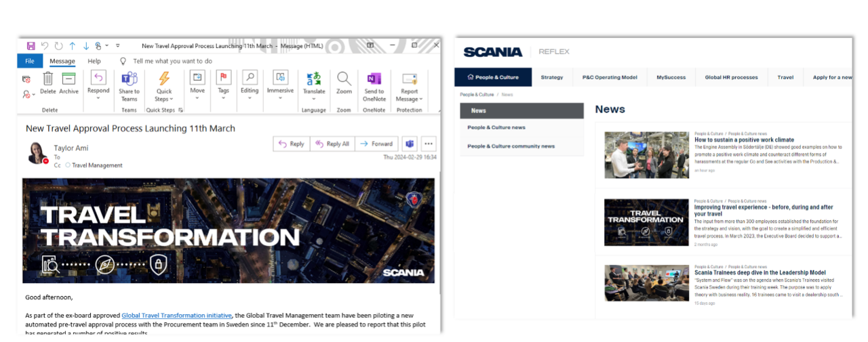
Task: Click the Tell me what you want to do box
Action: tap(172, 61)
